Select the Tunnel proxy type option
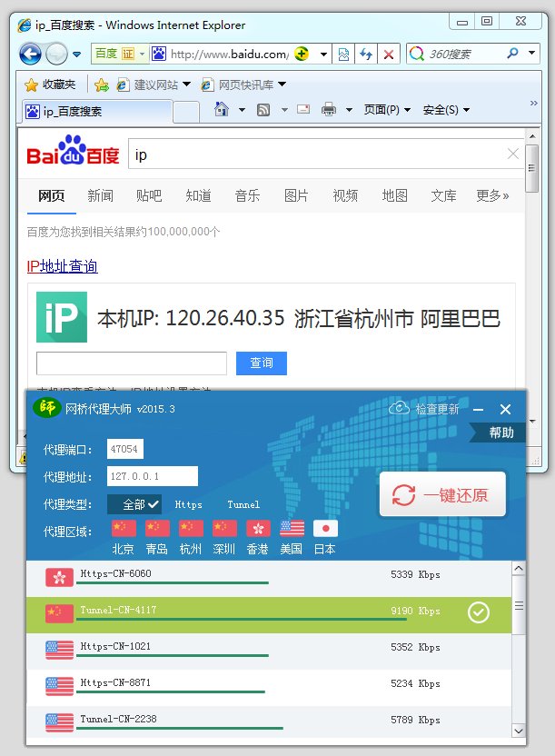The image size is (555, 756). point(243,505)
